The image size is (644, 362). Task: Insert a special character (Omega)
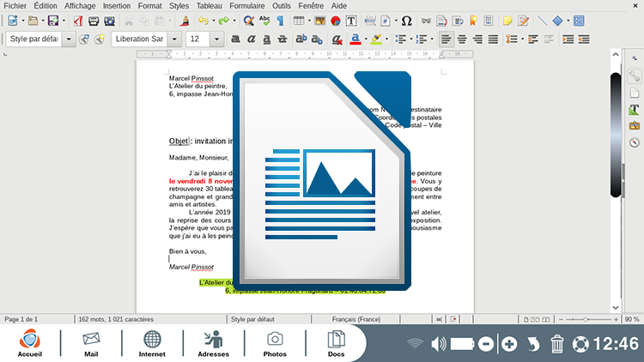pos(407,21)
